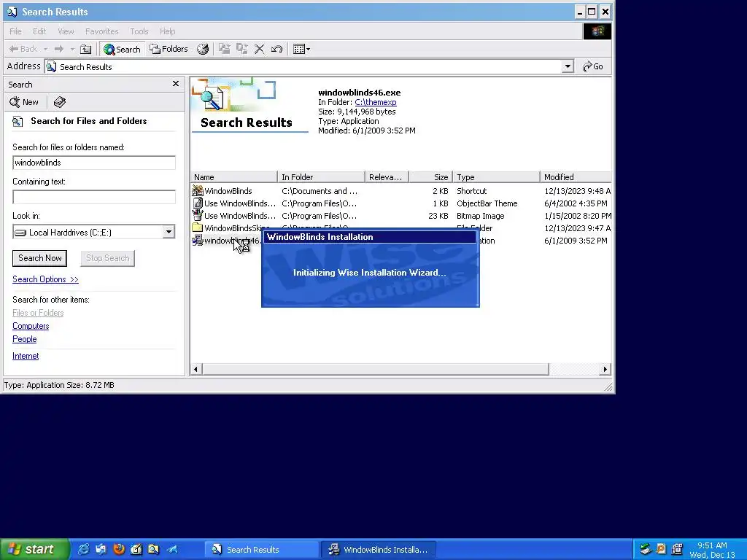Sort by the Modified column header

[x=576, y=177]
